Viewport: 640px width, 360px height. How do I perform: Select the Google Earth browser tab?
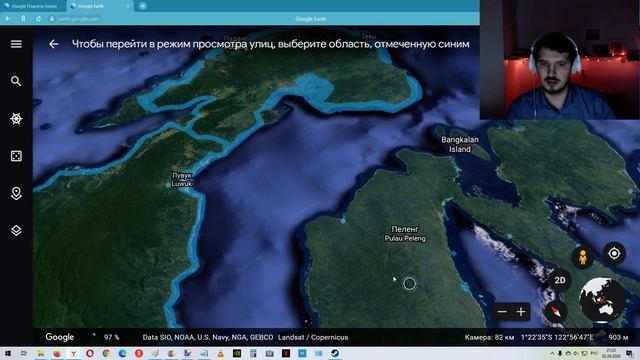click(99, 6)
